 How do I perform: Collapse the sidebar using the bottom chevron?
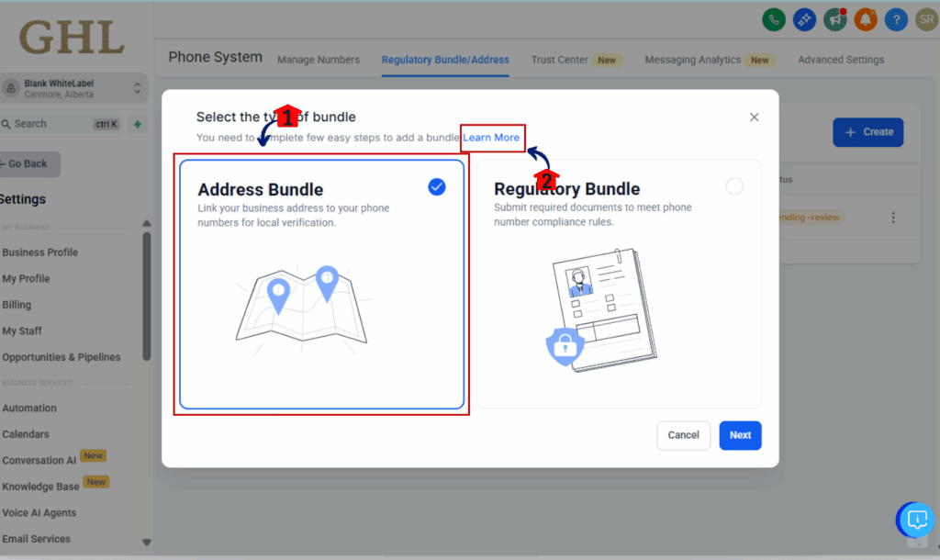[x=146, y=541]
